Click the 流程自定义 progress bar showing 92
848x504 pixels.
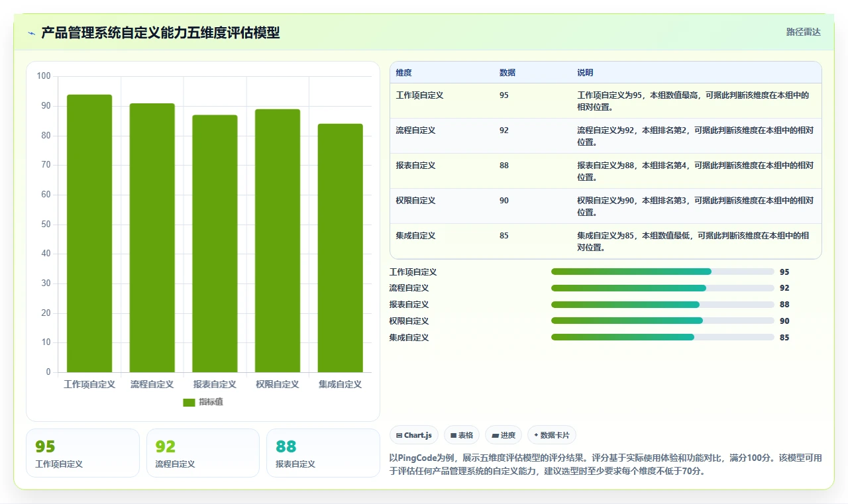[x=662, y=288]
